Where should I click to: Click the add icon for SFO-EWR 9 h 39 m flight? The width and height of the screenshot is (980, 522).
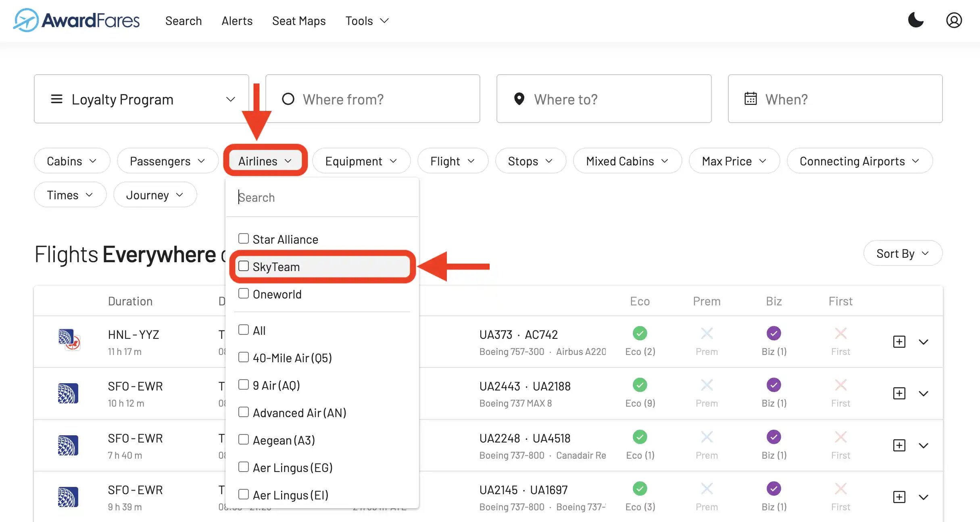click(899, 497)
